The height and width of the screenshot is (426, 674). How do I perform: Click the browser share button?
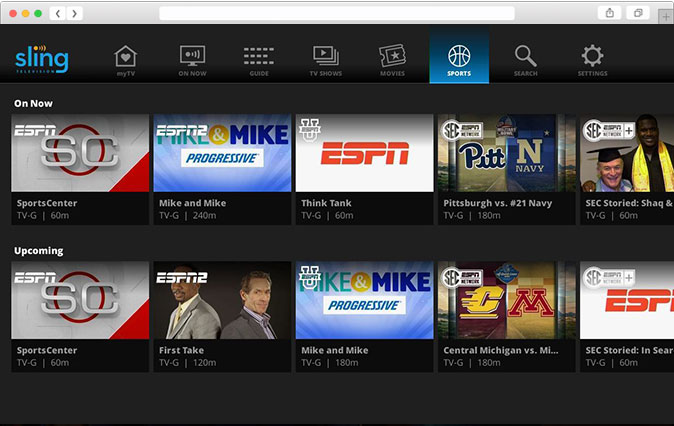pyautogui.click(x=610, y=13)
